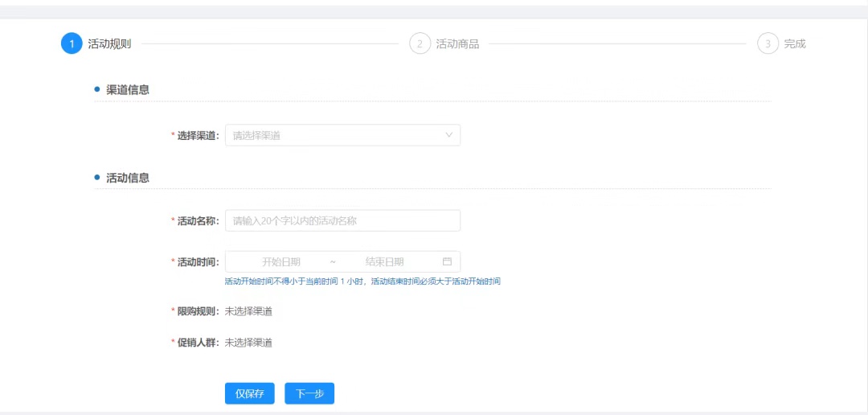
Task: Click 未选择渠道 text beside 限购规则
Action: 248,311
